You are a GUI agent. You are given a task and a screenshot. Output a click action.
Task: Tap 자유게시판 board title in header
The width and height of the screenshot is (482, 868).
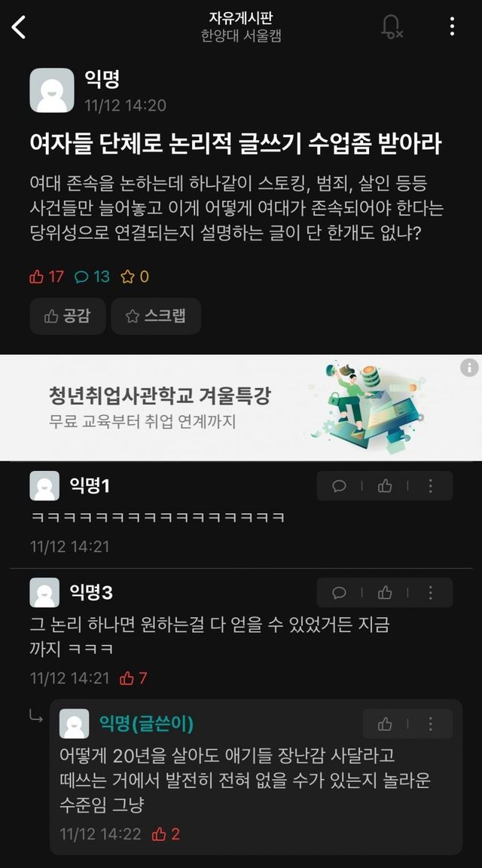[x=241, y=18]
